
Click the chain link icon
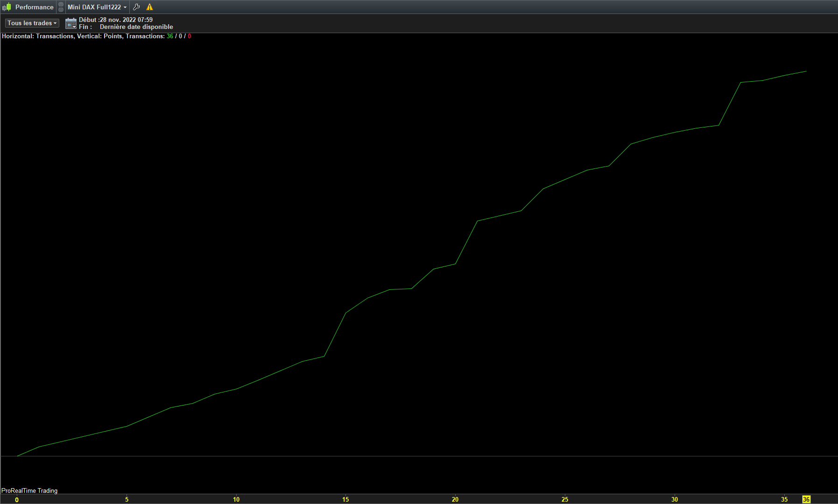61,7
